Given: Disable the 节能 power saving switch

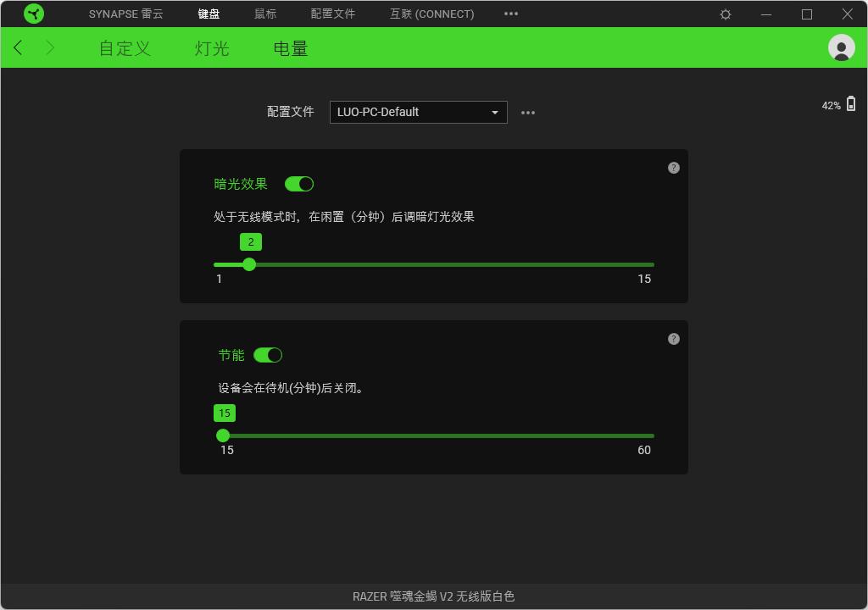Looking at the screenshot, I should point(268,354).
